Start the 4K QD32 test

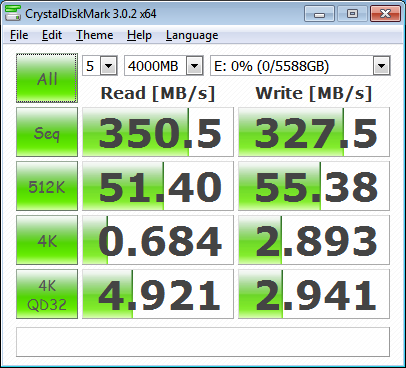(x=47, y=294)
